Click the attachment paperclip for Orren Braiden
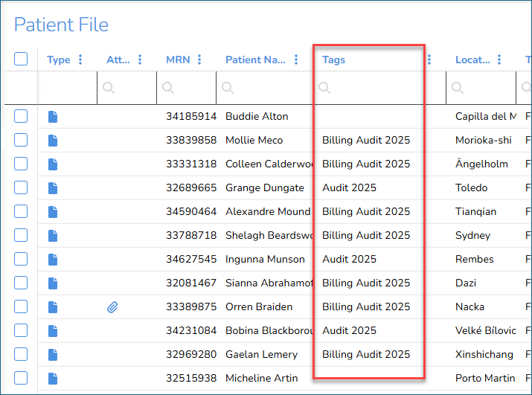Viewport: 532px width, 395px height. [x=112, y=306]
